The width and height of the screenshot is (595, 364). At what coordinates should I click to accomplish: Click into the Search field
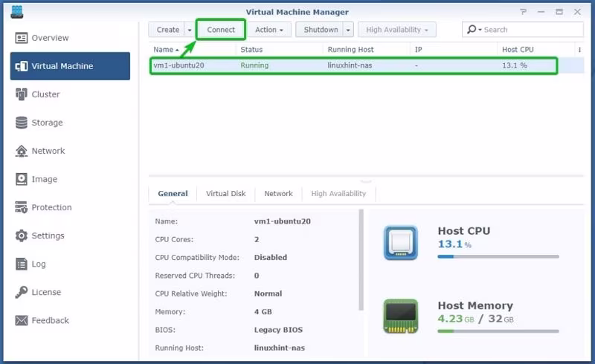[523, 30]
